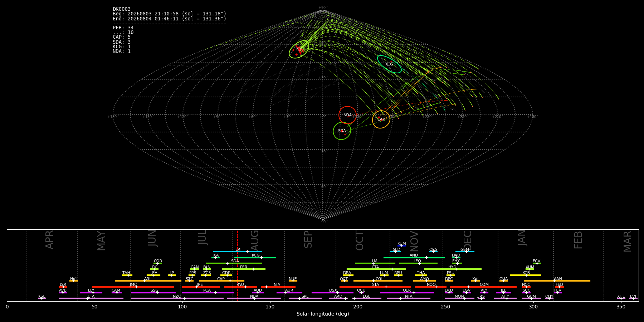Click the PER radiant circle on the sky map
Viewport: 644px width, 322px height.
pos(299,49)
